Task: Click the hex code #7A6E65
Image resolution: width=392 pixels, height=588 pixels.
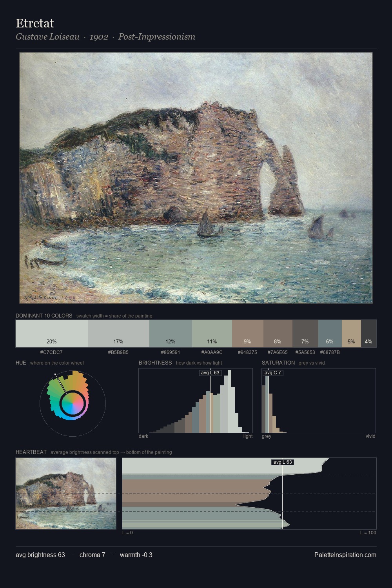Action: point(278,352)
